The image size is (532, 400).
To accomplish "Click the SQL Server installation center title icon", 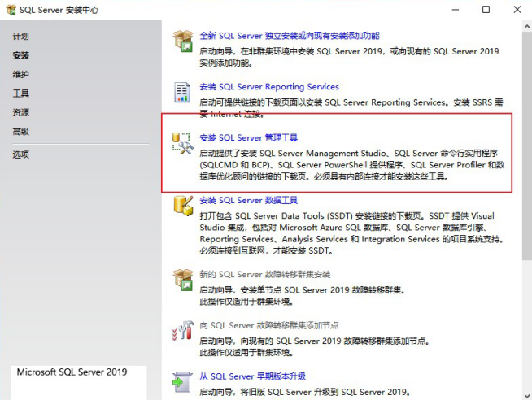I will click(x=11, y=10).
